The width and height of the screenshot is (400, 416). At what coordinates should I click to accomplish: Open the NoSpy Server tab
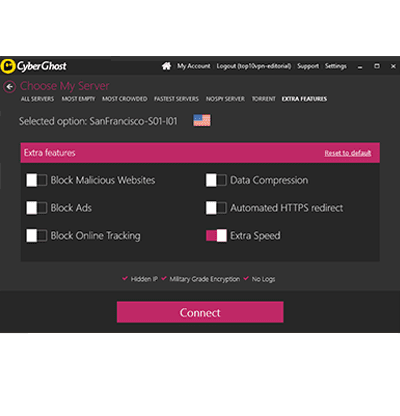(225, 99)
